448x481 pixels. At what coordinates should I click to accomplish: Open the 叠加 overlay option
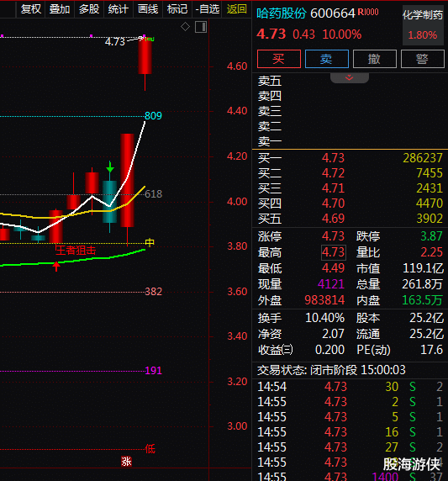point(60,9)
